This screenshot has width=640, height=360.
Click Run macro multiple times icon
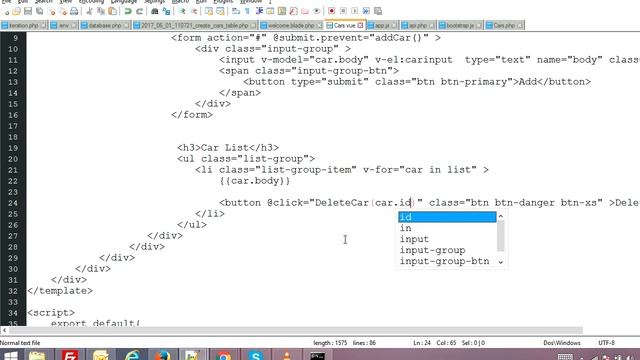click(366, 11)
